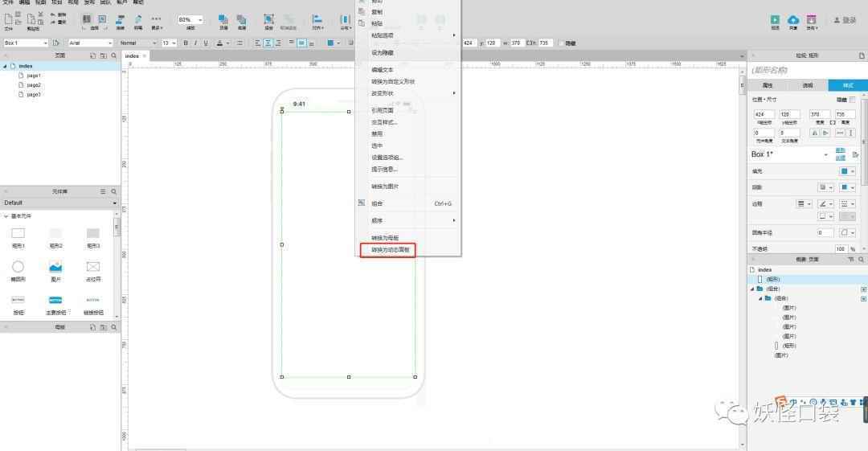The width and height of the screenshot is (868, 451).
Task: Collapse the index page tree node
Action: coord(5,66)
